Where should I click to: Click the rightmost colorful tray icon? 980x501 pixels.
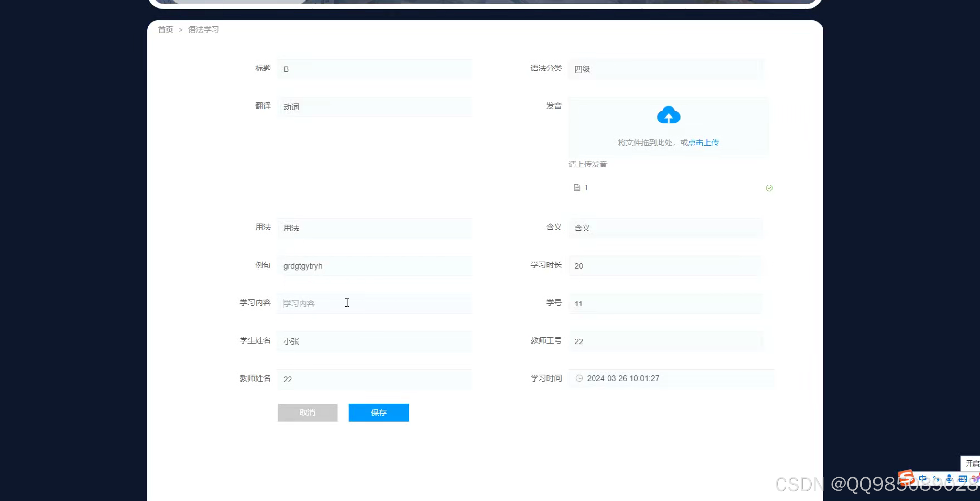click(976, 478)
